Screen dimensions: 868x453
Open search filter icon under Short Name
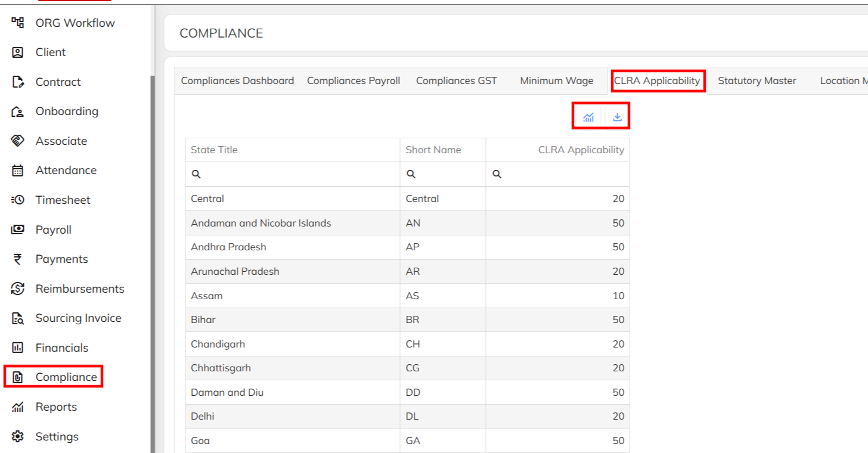[411, 174]
